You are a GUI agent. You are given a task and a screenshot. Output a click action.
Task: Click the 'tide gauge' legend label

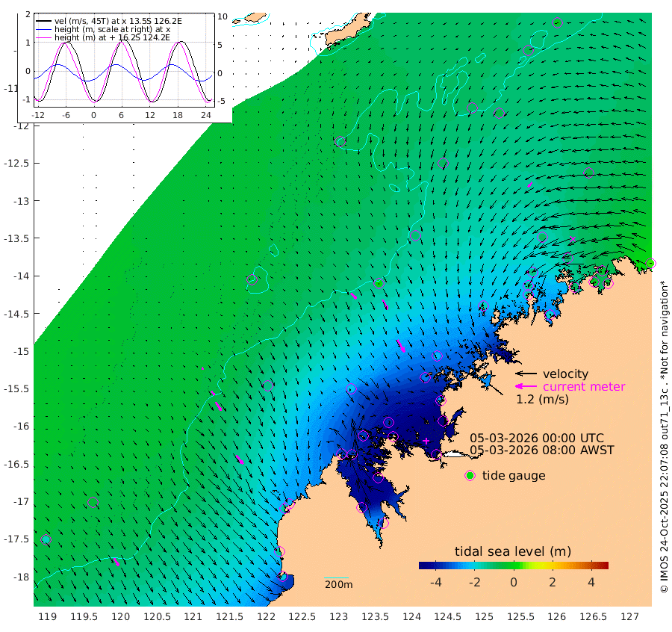[x=514, y=476]
